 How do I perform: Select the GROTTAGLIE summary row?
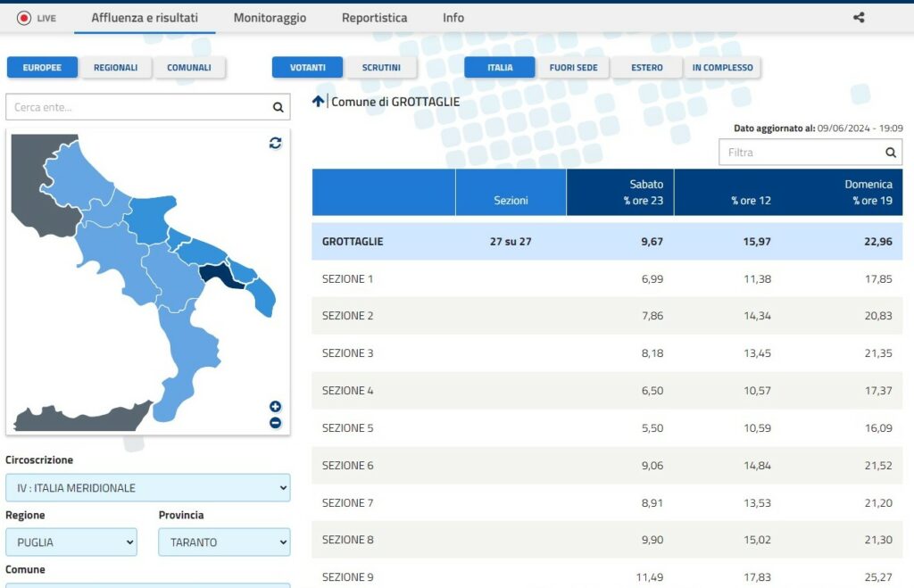click(607, 241)
